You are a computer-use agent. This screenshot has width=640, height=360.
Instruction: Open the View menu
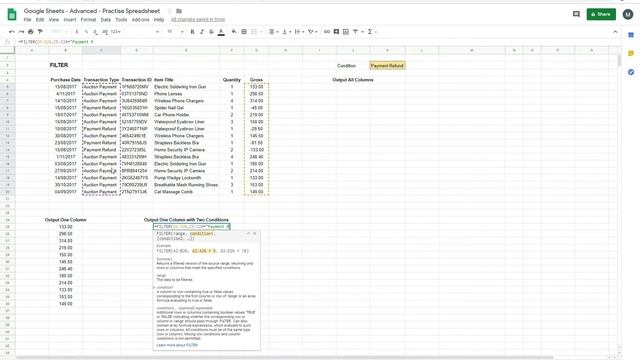coord(54,20)
